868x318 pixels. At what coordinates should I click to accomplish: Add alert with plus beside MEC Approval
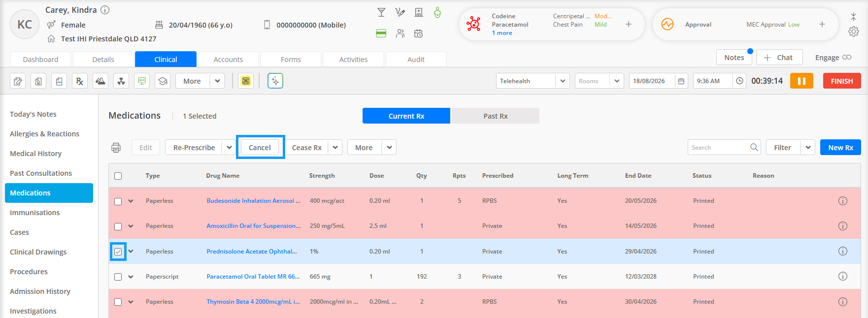[822, 24]
